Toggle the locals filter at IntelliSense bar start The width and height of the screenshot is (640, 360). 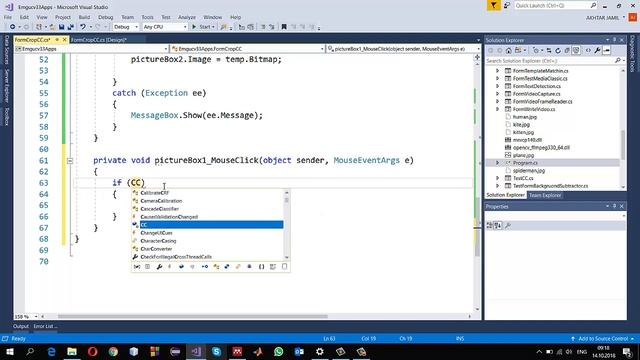[137, 267]
